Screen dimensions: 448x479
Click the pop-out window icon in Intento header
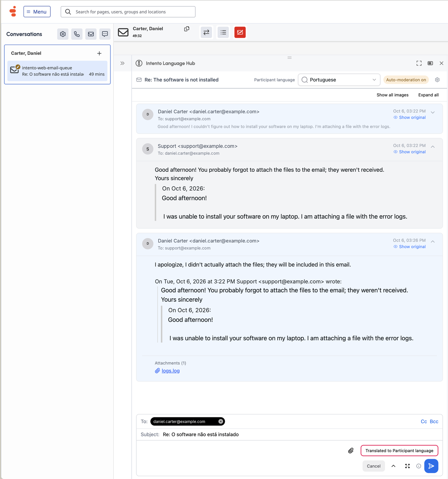430,63
